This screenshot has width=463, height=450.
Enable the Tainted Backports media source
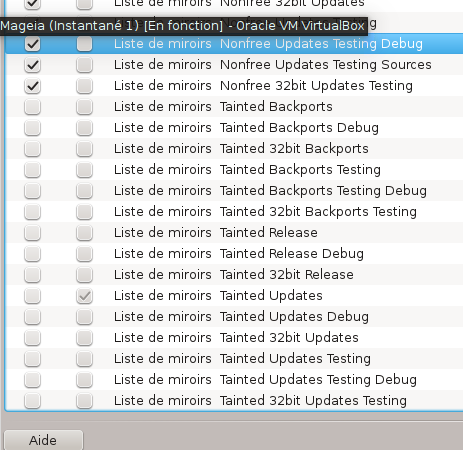(33, 107)
